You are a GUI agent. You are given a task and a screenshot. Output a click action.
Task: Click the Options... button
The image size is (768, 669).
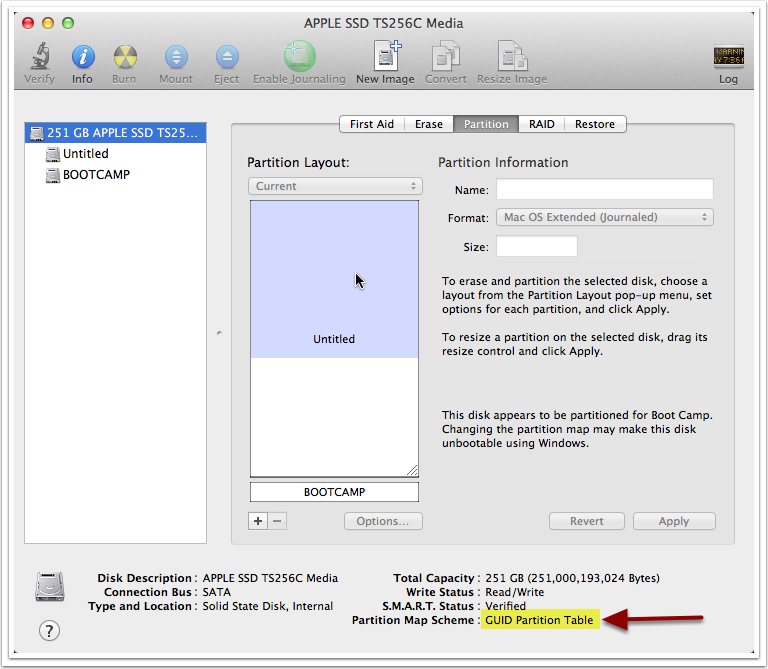(x=383, y=521)
